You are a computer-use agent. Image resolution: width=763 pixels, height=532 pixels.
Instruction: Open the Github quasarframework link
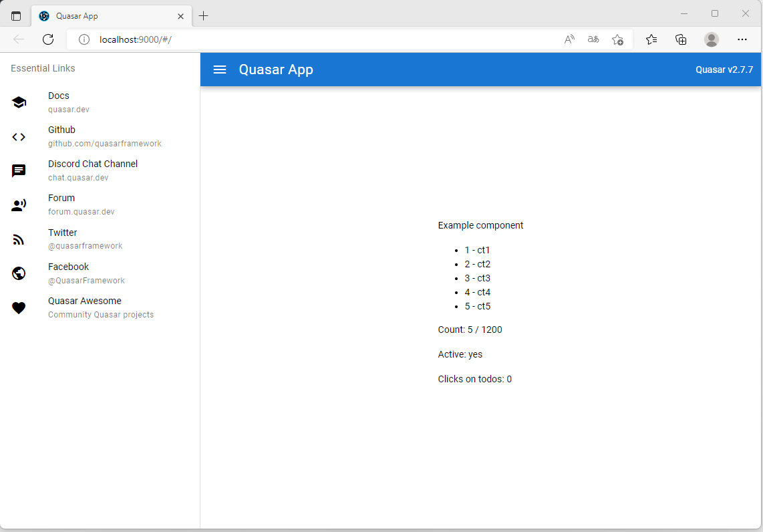tap(100, 137)
